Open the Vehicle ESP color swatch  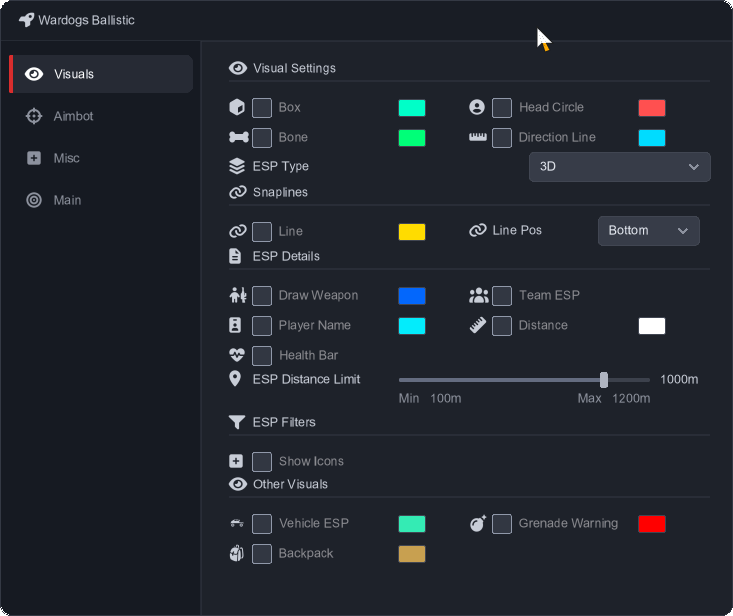coord(412,524)
